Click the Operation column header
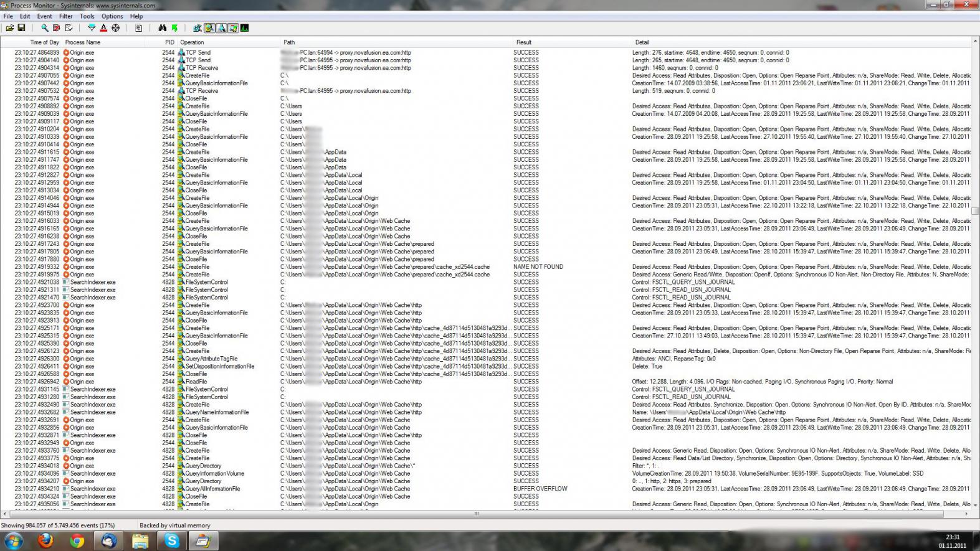Image resolution: width=980 pixels, height=551 pixels. 229,42
